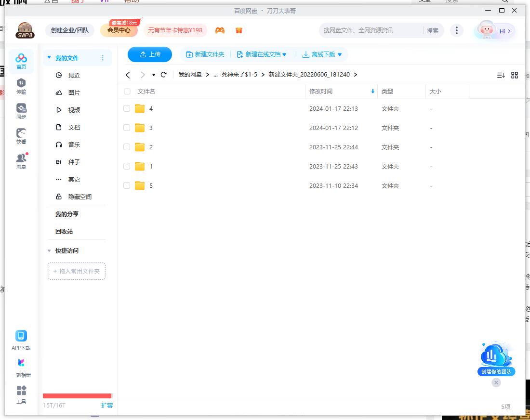530x420 pixels.
Task: Switch to grid view mode
Action: (x=515, y=75)
